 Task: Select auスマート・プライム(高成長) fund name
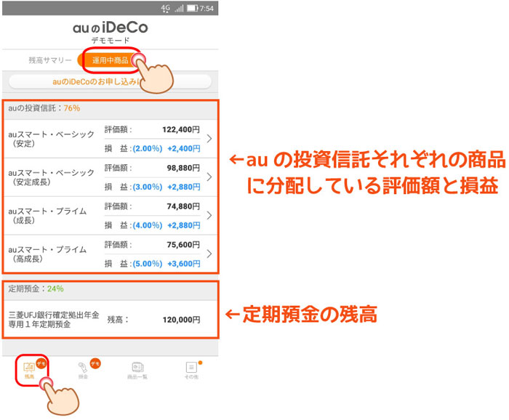coord(47,254)
